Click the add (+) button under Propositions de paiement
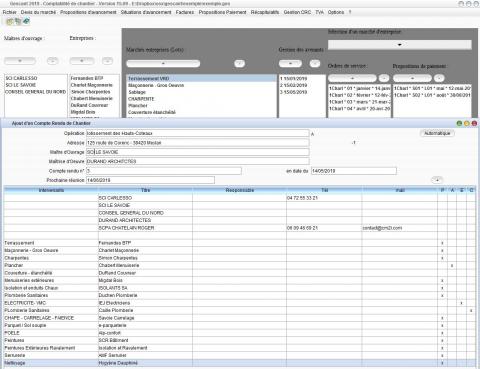Screen dimensions: 480x369 (x=412, y=78)
